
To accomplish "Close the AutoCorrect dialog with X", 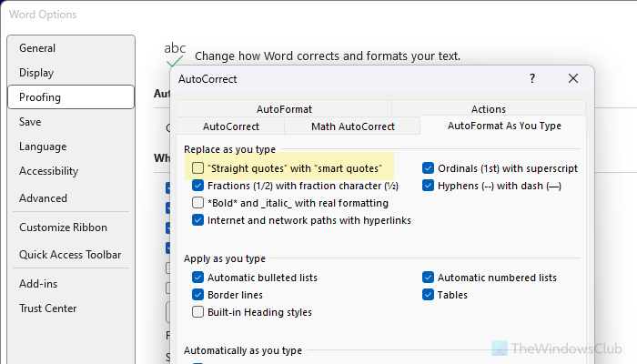I will [x=572, y=79].
